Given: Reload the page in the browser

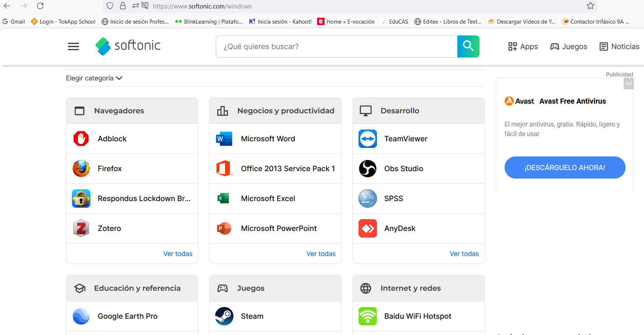Looking at the screenshot, I should click(40, 6).
